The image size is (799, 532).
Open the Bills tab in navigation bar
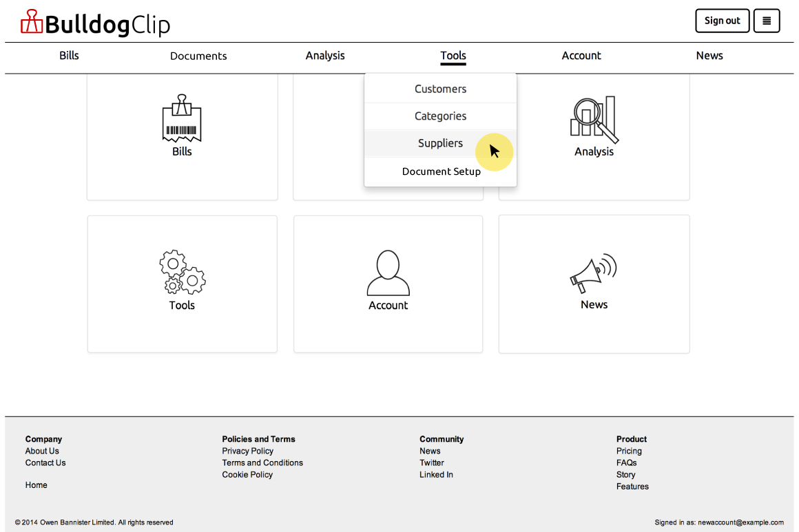(69, 56)
